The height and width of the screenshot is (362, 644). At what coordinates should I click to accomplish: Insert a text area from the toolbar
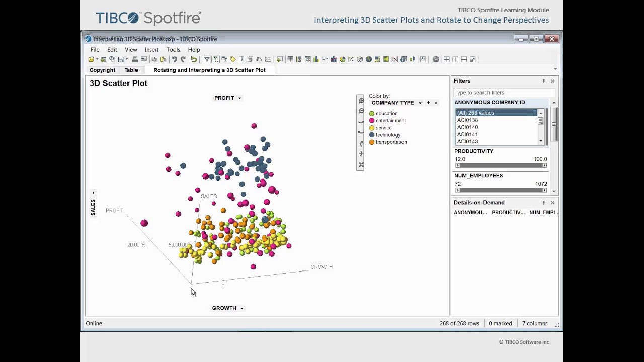click(x=423, y=59)
